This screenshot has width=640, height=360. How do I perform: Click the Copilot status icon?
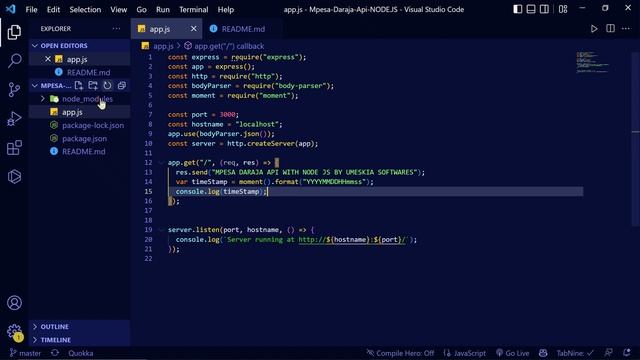[x=543, y=353]
